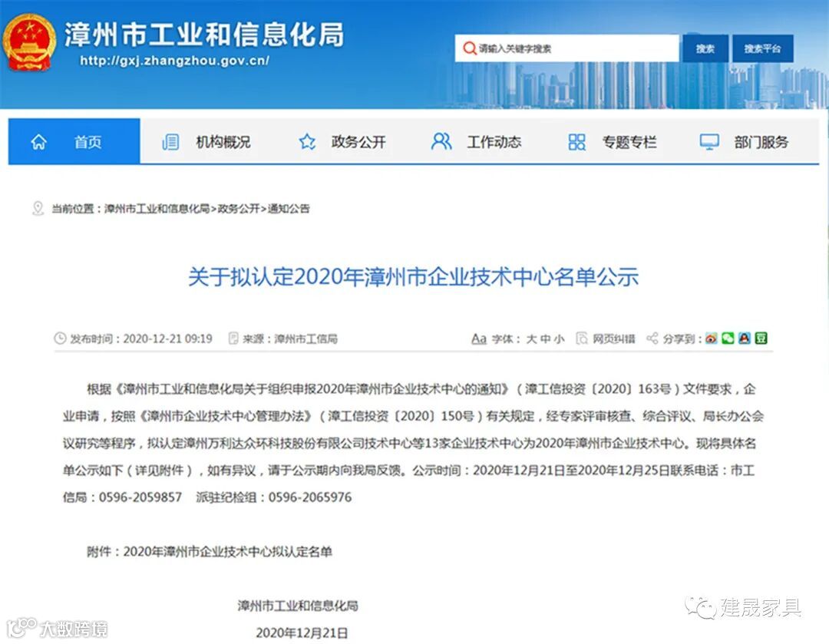
Task: Open 工作动态 menu item
Action: pos(494,142)
